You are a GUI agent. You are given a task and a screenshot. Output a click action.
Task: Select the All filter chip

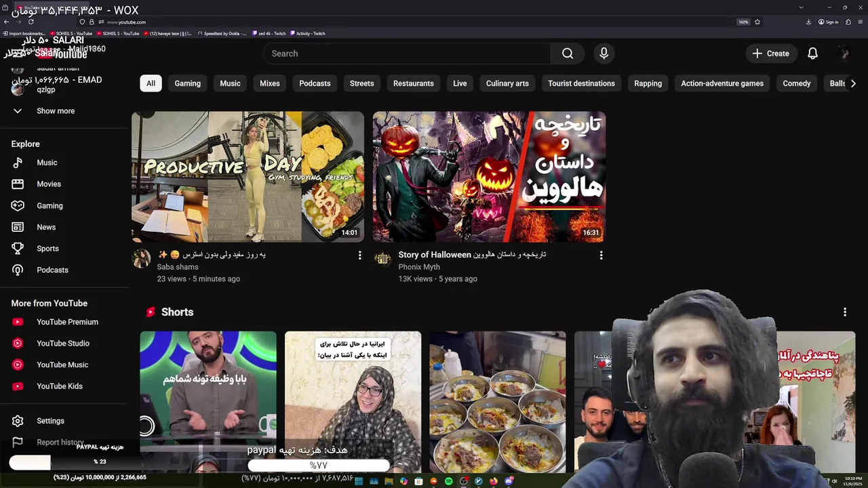(151, 83)
